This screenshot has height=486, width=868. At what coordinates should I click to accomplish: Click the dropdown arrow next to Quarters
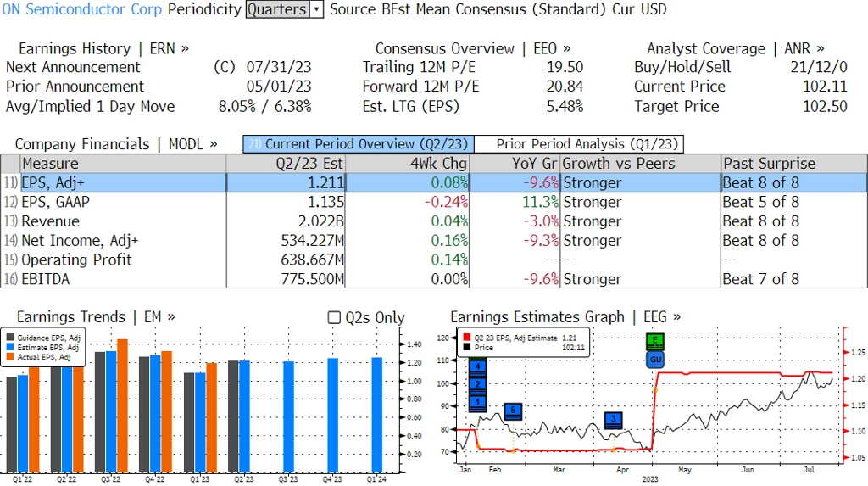[x=317, y=9]
